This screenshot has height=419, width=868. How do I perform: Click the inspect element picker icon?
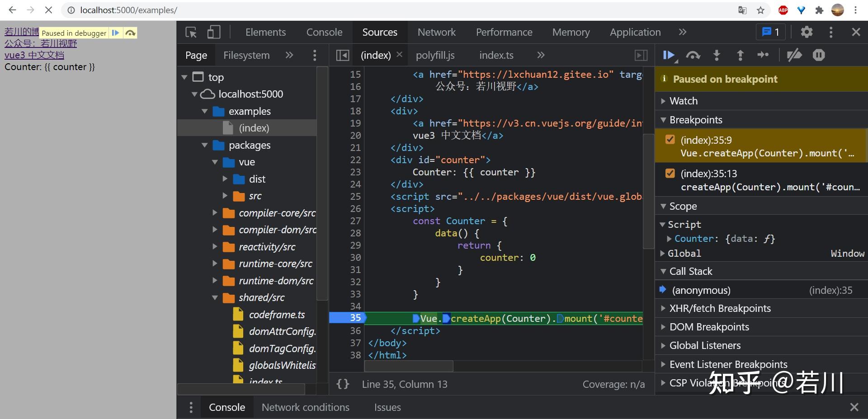coord(191,32)
